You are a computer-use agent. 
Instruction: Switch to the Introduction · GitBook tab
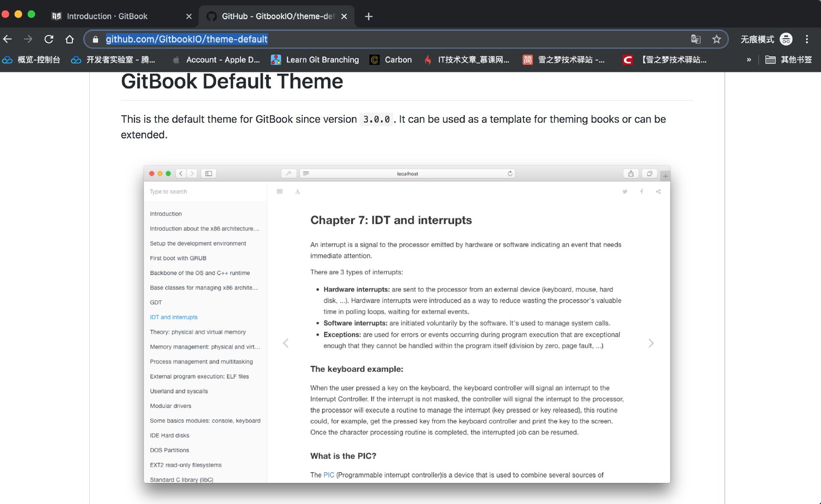107,16
